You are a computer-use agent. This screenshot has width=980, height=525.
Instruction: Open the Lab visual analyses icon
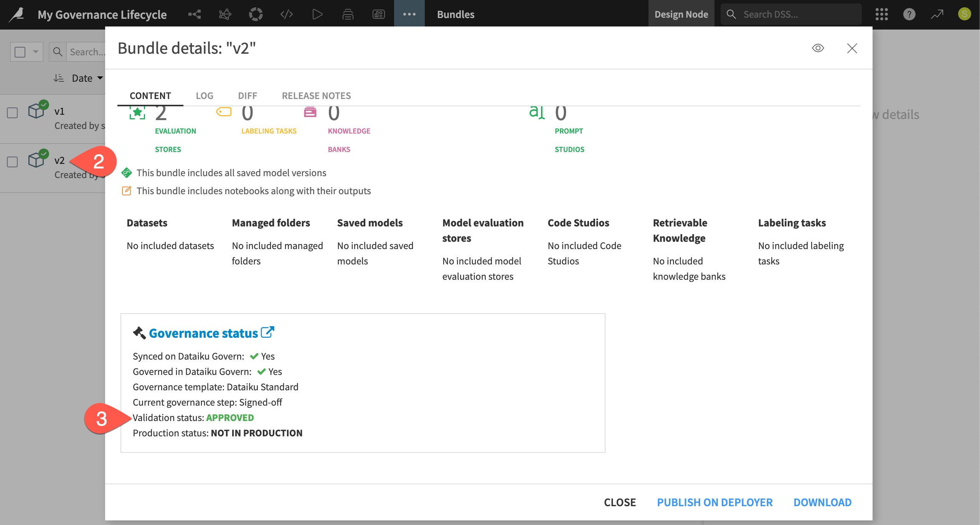225,14
